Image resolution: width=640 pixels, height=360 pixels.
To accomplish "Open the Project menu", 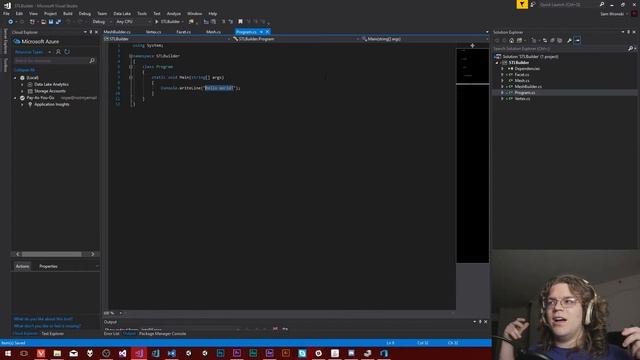I will pos(50,13).
